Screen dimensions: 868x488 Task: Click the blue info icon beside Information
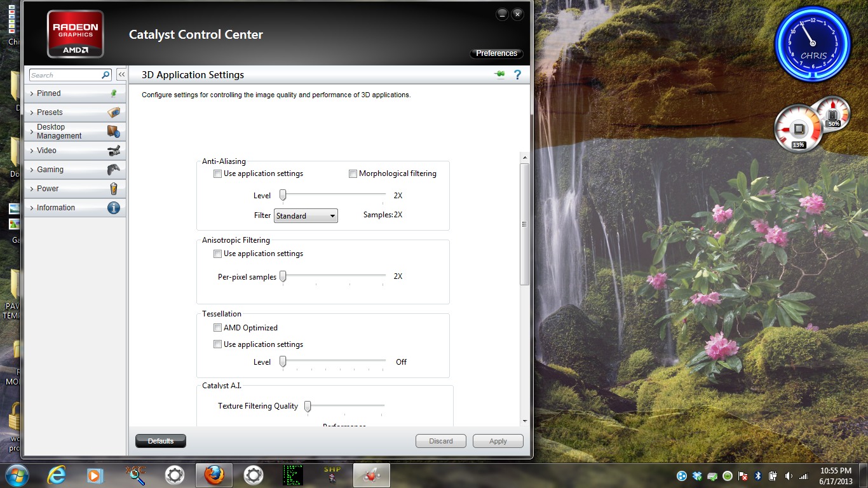(x=114, y=208)
